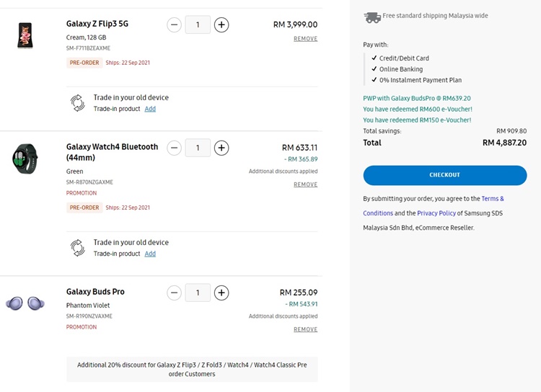Open the Privacy Policy link

(436, 213)
